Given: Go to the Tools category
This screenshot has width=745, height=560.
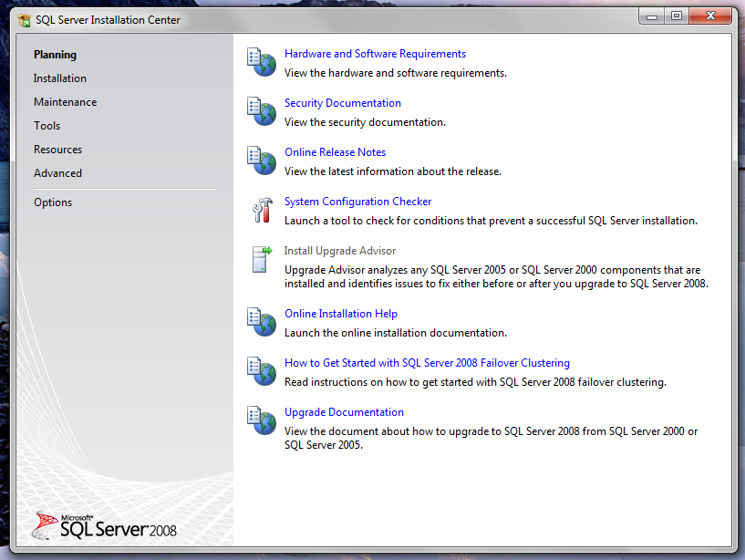Looking at the screenshot, I should (x=47, y=126).
